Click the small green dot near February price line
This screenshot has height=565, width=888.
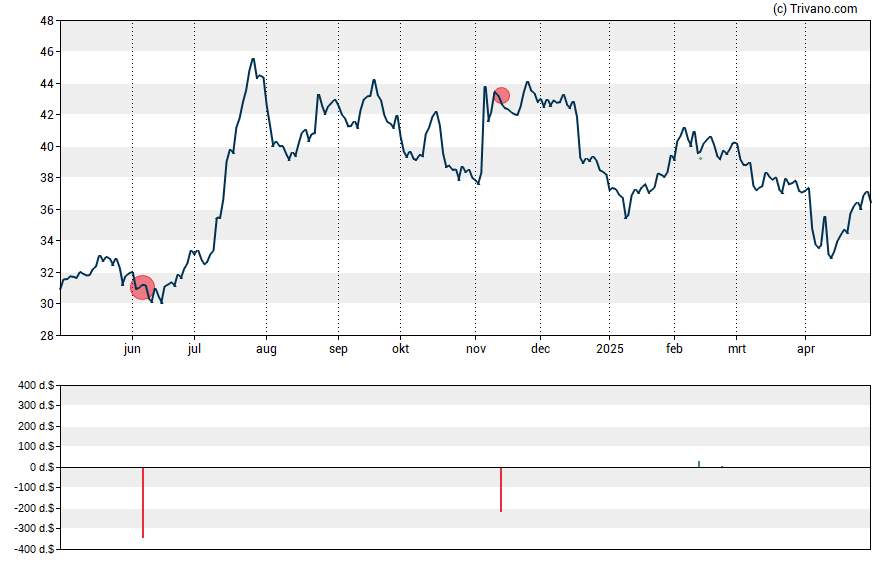[x=701, y=159]
